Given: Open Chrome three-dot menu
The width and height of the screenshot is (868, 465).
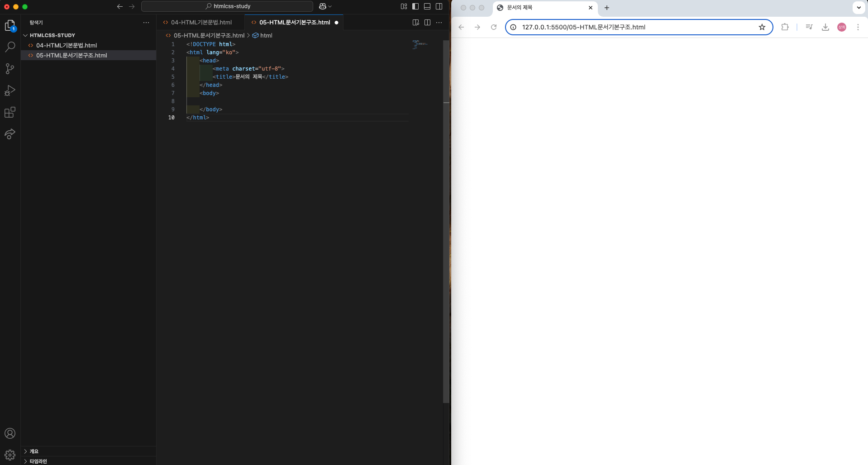Looking at the screenshot, I should pyautogui.click(x=858, y=27).
